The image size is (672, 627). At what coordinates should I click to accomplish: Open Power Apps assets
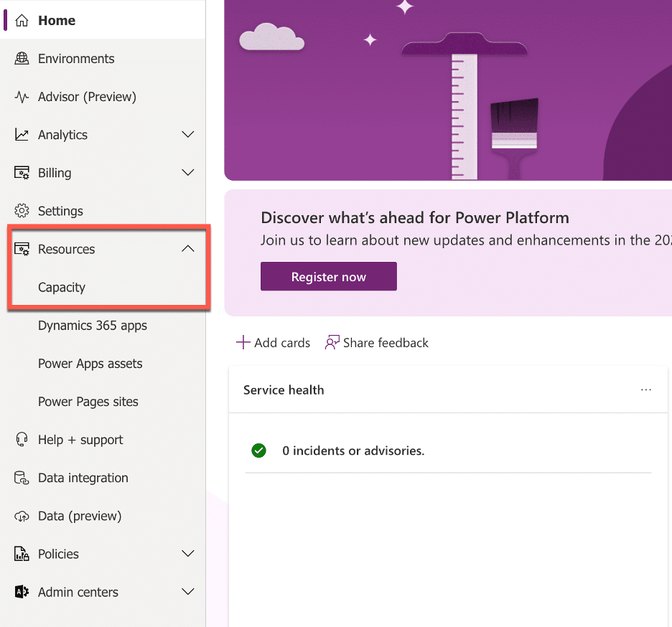click(103, 363)
